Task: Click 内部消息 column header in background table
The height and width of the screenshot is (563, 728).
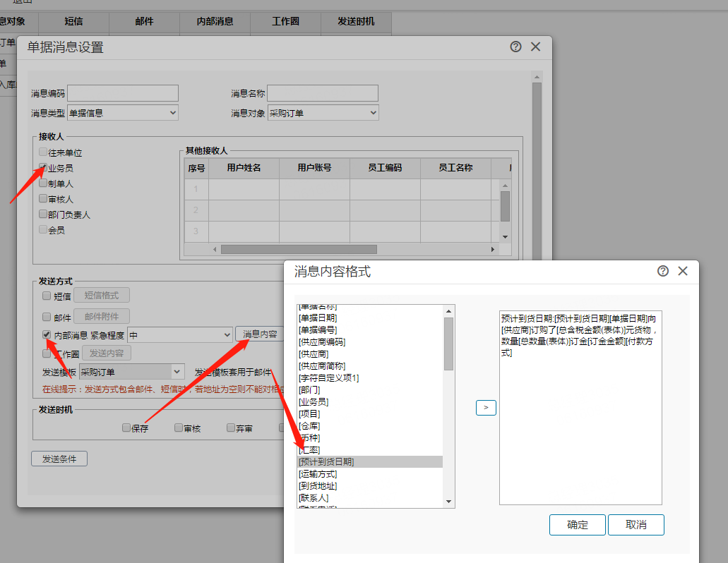Action: tap(215, 21)
